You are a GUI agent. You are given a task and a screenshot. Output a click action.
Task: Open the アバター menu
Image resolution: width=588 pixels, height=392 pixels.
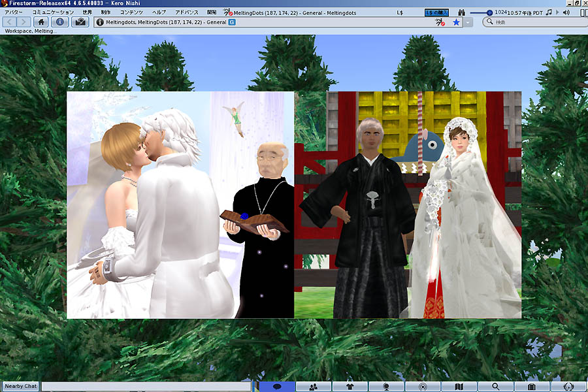[14, 12]
